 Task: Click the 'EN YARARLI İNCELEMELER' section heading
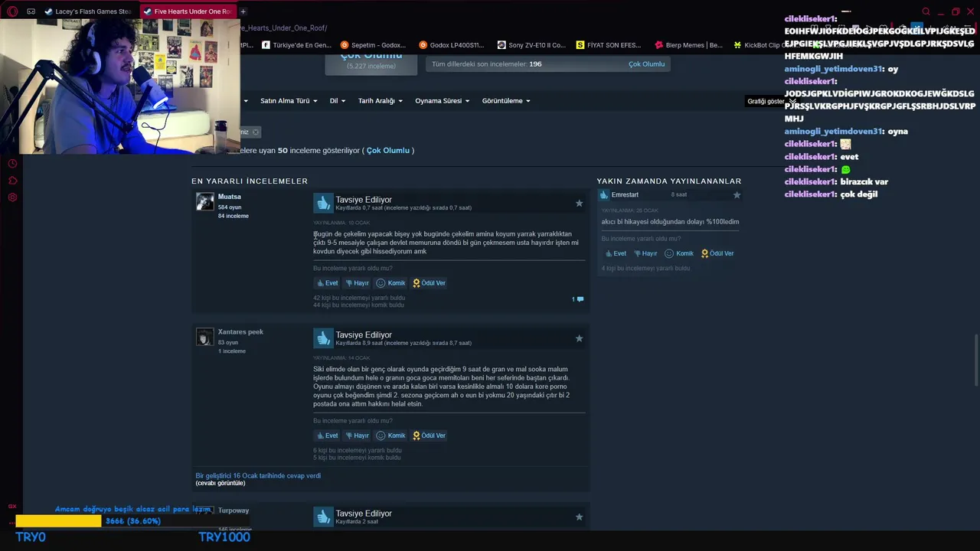tap(250, 181)
